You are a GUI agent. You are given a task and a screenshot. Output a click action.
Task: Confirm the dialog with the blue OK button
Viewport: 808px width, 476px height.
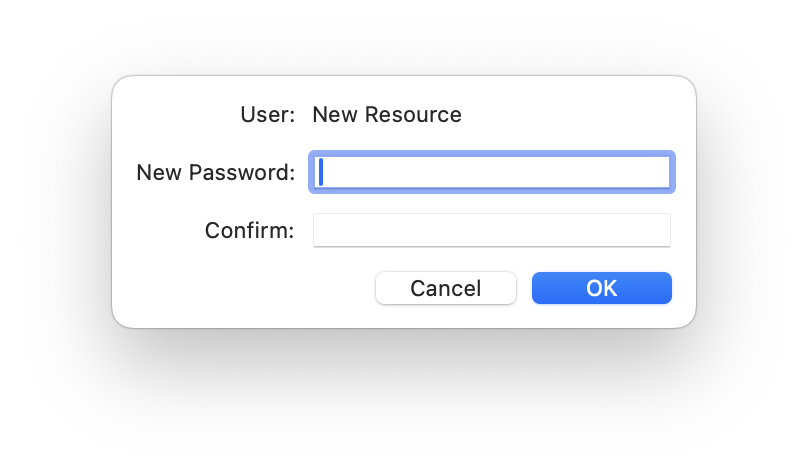click(x=601, y=288)
